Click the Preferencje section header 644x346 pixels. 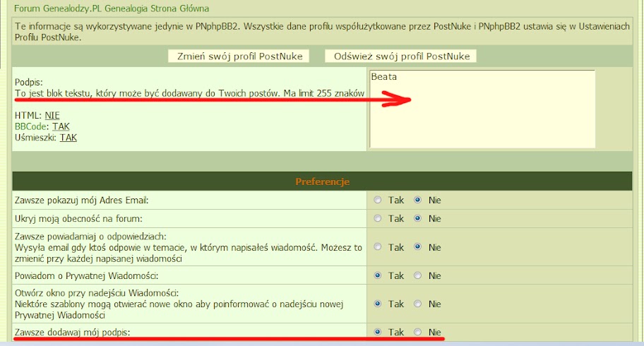coord(323,181)
